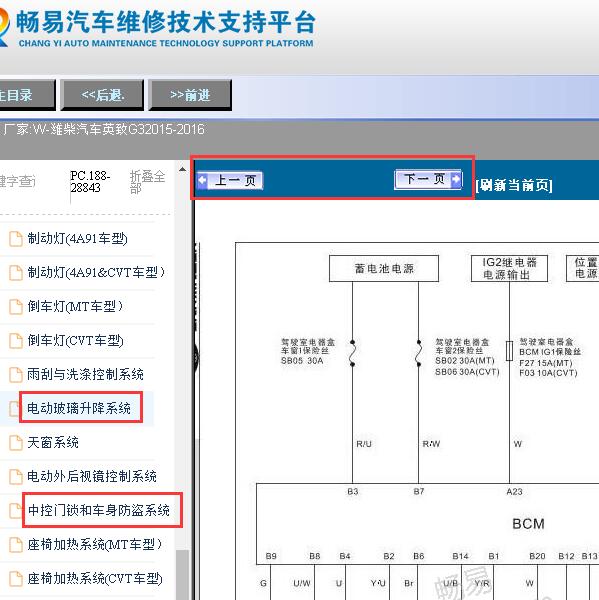The height and width of the screenshot is (600, 599).
Task: Click document icon beside 座椅加热系统(MT车型)
Action: click(16, 545)
